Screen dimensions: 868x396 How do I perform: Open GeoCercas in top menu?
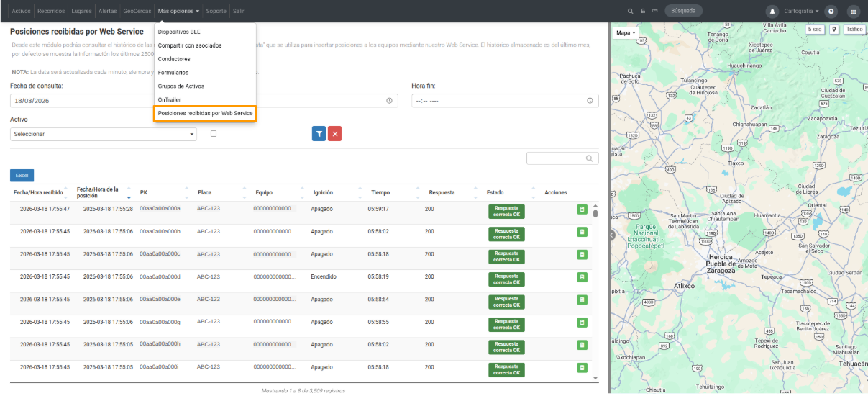pos(137,12)
